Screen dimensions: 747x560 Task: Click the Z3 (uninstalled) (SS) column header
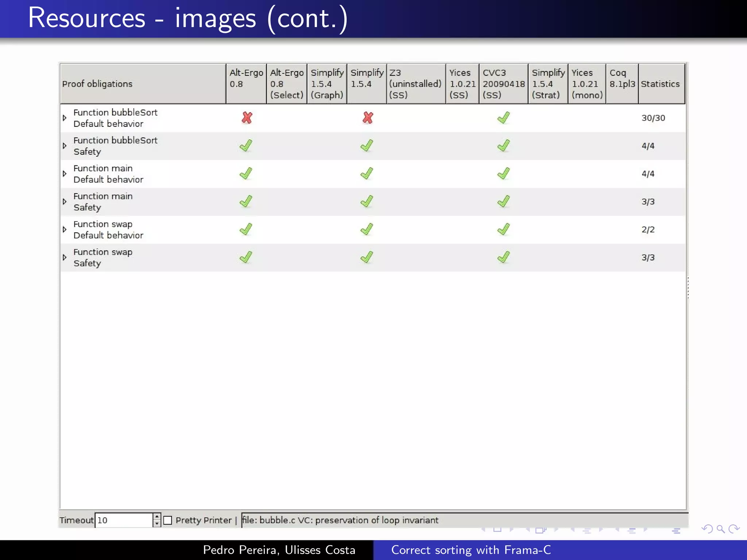point(416,84)
